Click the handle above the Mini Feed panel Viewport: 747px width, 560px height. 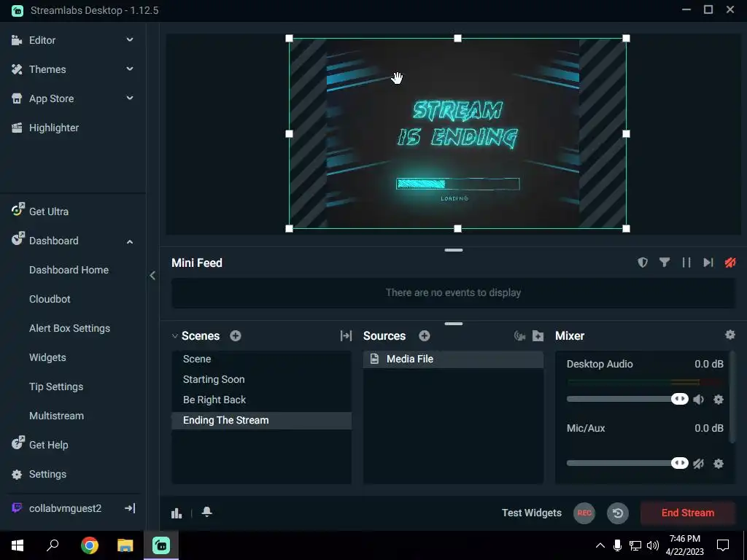point(454,250)
